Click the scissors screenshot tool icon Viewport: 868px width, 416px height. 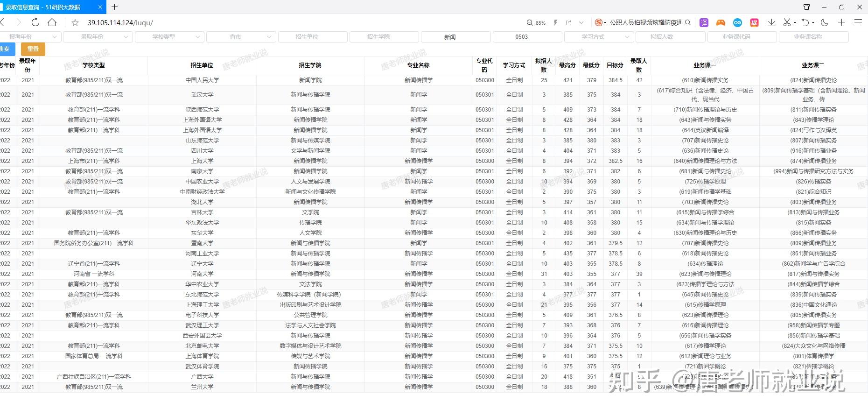[x=787, y=22]
